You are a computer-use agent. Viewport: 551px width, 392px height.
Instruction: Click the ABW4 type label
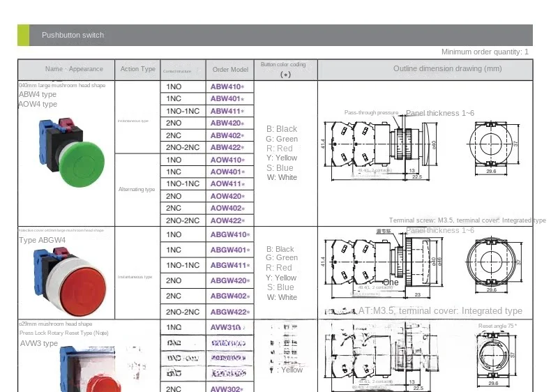38,94
